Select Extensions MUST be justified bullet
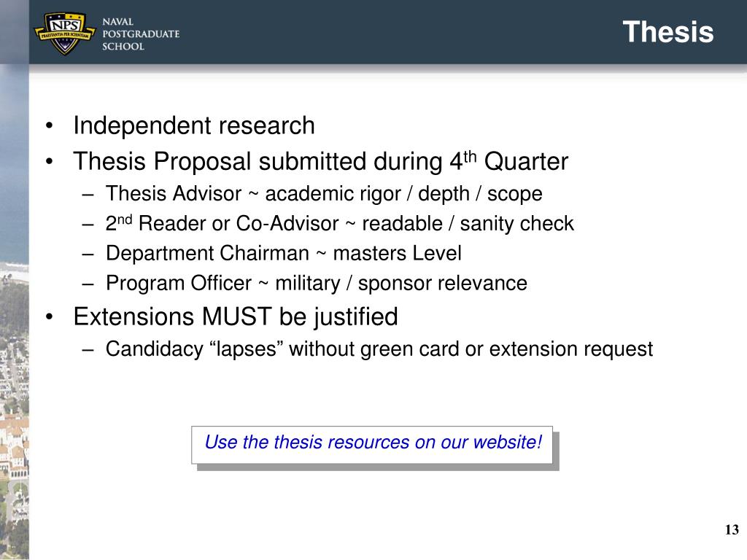This screenshot has width=747, height=560. [236, 316]
